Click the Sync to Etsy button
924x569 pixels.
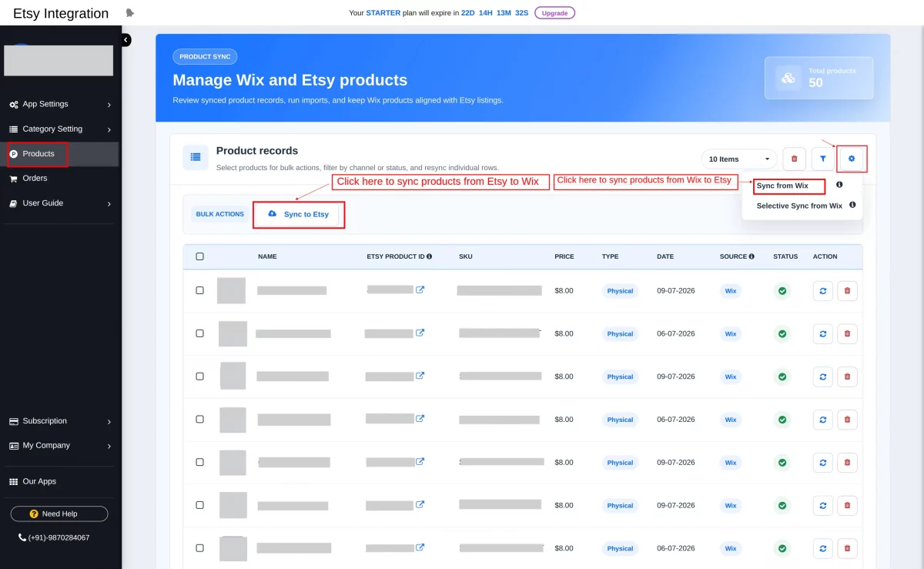coord(299,214)
